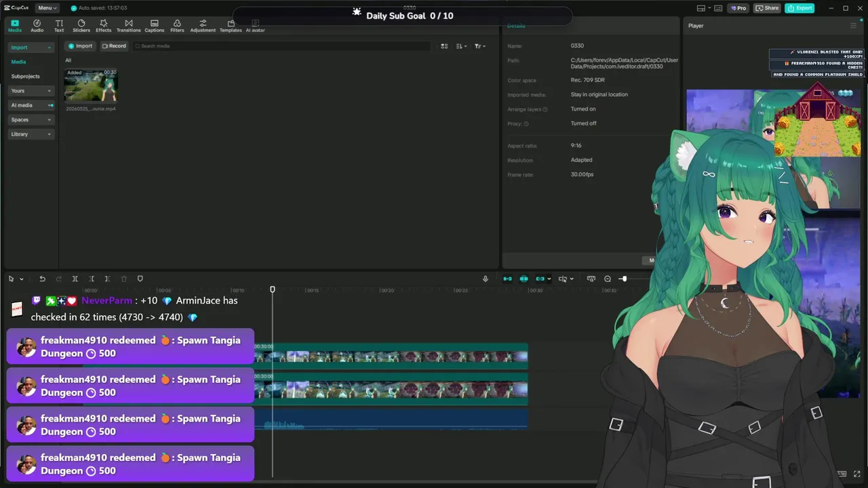Select the All media filter label
The width and height of the screenshot is (868, 488).
tap(68, 60)
